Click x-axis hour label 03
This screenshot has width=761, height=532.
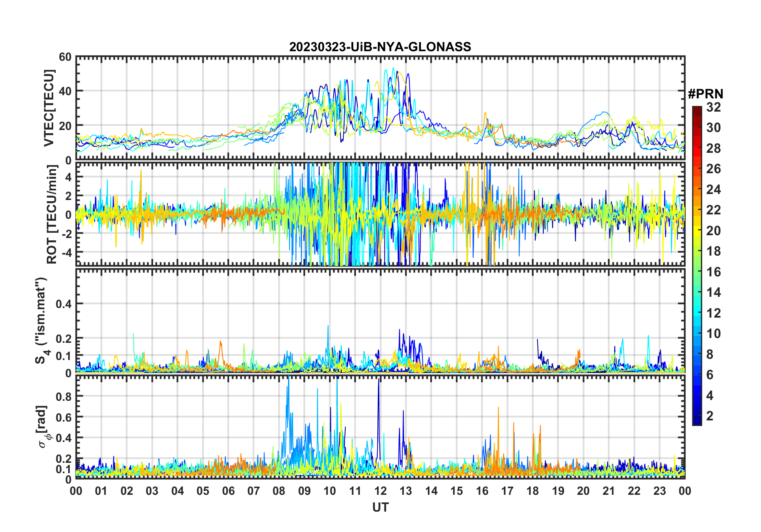[152, 491]
